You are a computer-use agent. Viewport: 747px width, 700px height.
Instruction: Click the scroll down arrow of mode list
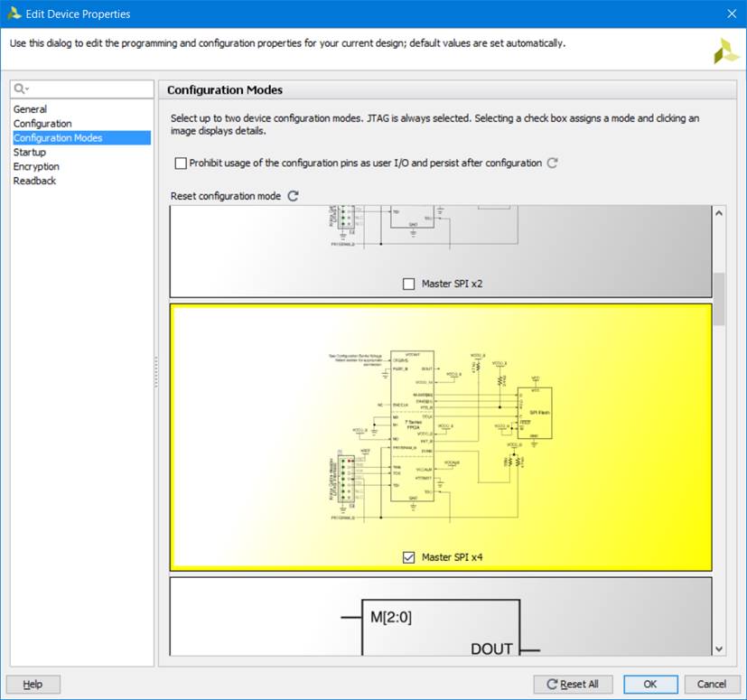pos(719,648)
